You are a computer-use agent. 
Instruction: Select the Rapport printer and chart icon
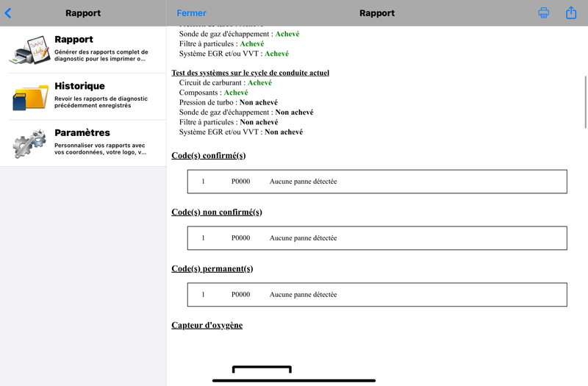coord(29,50)
